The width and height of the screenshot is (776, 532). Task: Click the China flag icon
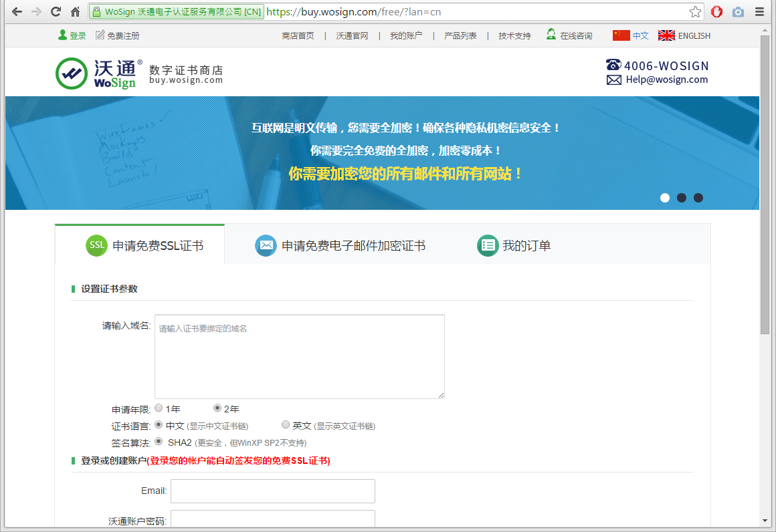tap(621, 35)
